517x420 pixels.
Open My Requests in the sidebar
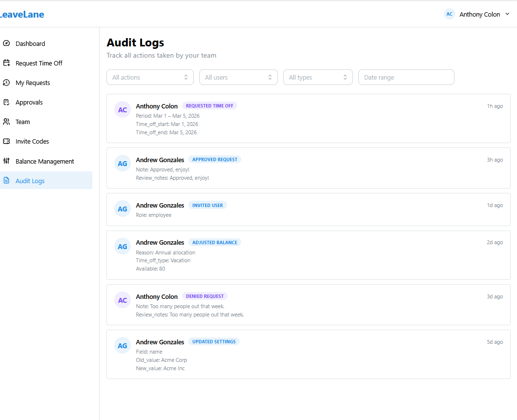(46, 83)
